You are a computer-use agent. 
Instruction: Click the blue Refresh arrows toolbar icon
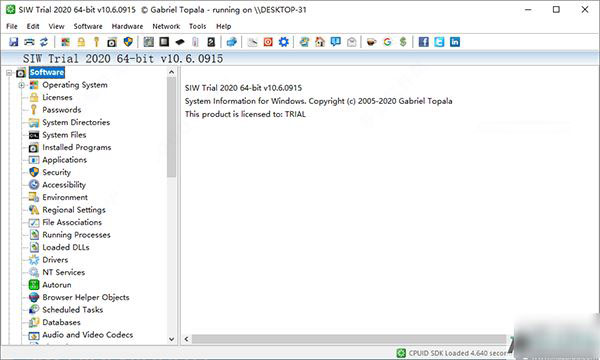(x=44, y=42)
